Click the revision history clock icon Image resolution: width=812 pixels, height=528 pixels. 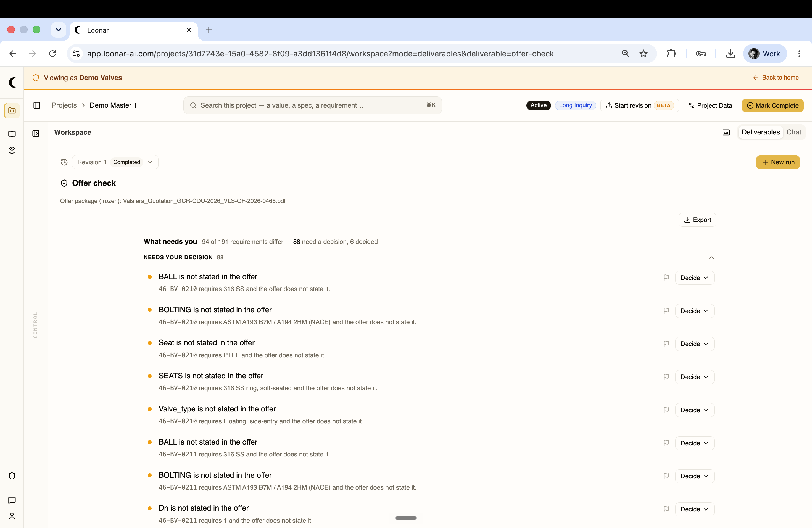pos(64,162)
